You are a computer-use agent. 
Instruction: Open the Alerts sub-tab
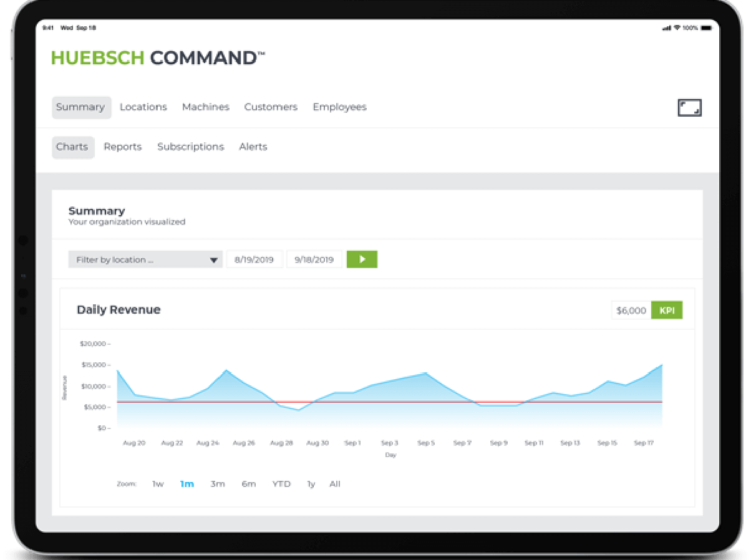click(x=253, y=147)
